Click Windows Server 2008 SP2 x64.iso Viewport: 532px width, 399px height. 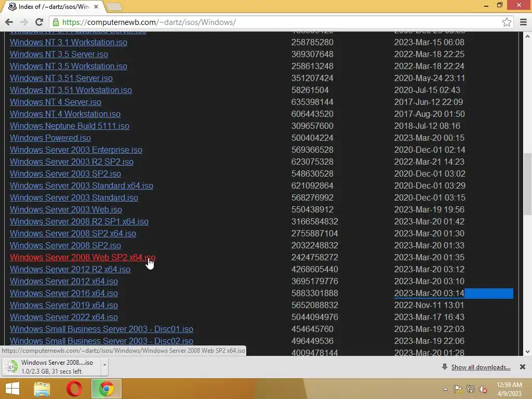73,233
